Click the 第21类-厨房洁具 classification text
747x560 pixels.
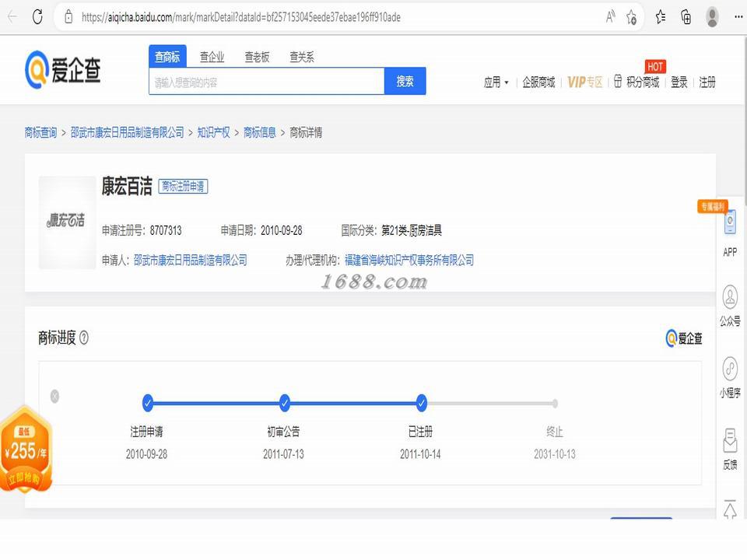pyautogui.click(x=412, y=230)
